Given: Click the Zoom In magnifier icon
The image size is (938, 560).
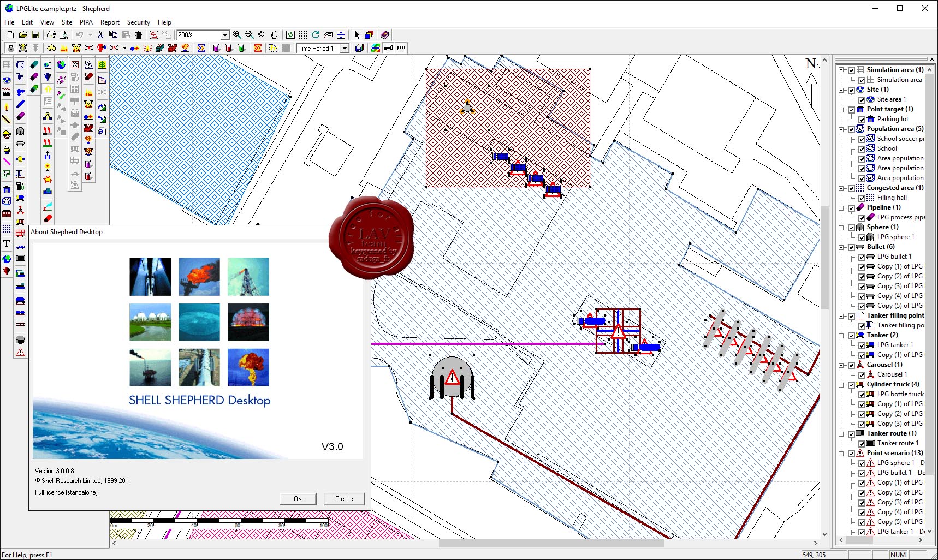Looking at the screenshot, I should (x=236, y=34).
